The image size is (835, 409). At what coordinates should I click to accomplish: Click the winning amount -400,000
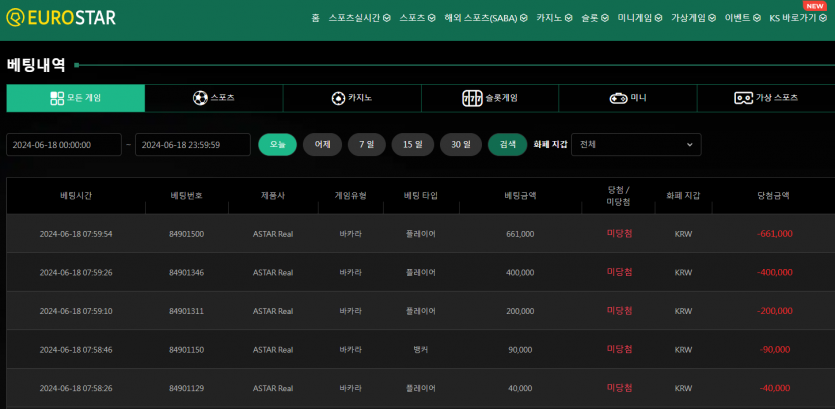775,273
